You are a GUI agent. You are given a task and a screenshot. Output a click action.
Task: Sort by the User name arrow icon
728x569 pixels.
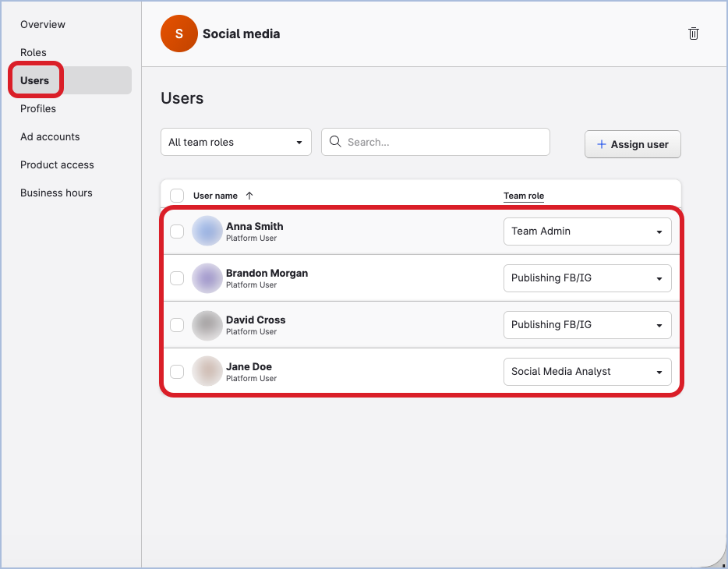249,196
